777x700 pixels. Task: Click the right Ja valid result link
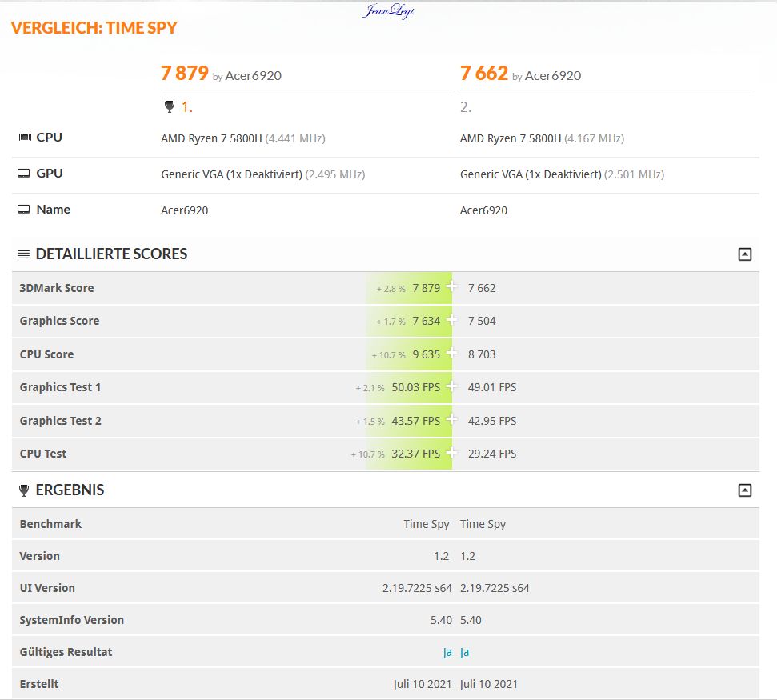coord(464,653)
